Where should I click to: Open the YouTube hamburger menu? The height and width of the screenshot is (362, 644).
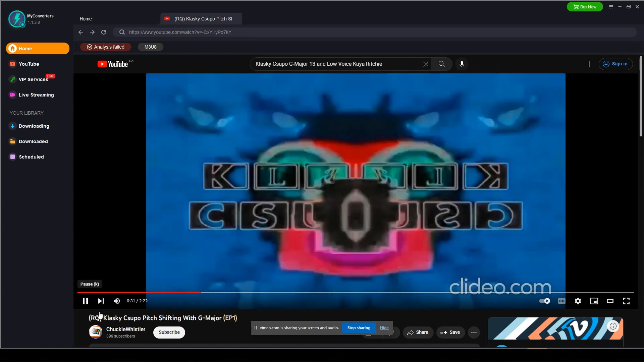pos(86,64)
